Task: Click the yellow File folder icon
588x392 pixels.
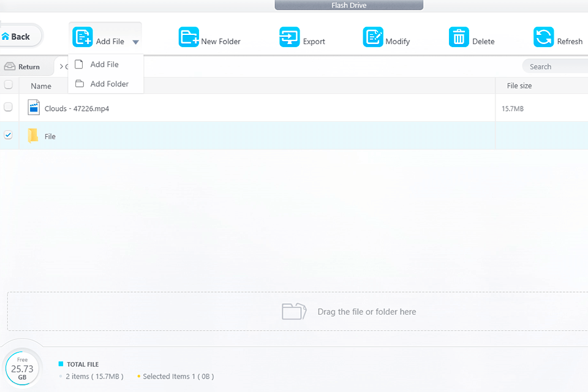Action: tap(33, 136)
